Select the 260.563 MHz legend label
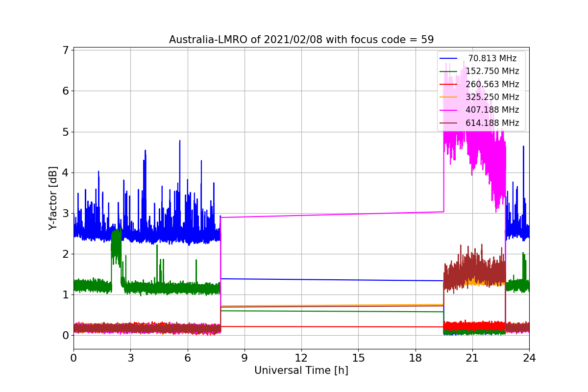588x392 pixels. point(492,84)
